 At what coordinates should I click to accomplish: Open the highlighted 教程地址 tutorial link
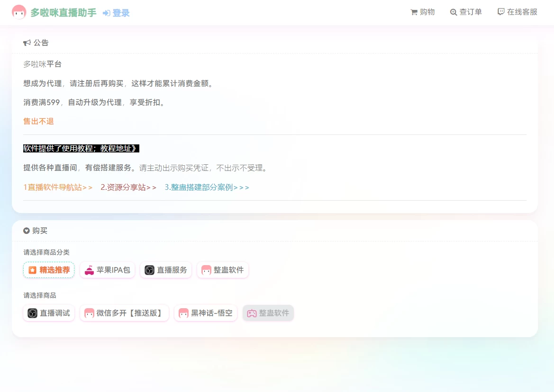click(81, 149)
